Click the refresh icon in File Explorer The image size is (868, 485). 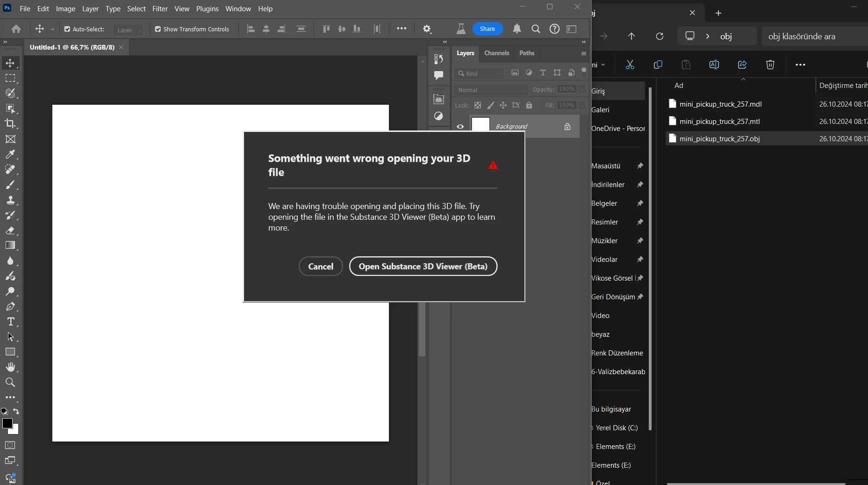click(660, 36)
